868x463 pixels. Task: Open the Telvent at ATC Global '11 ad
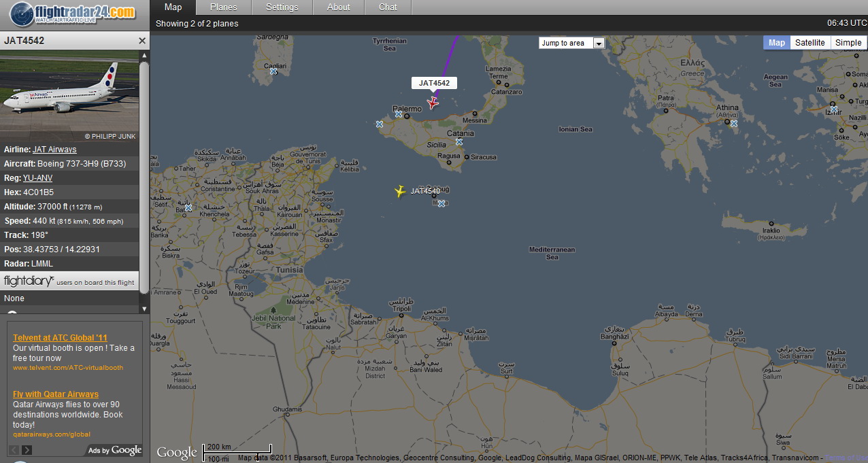(60, 338)
